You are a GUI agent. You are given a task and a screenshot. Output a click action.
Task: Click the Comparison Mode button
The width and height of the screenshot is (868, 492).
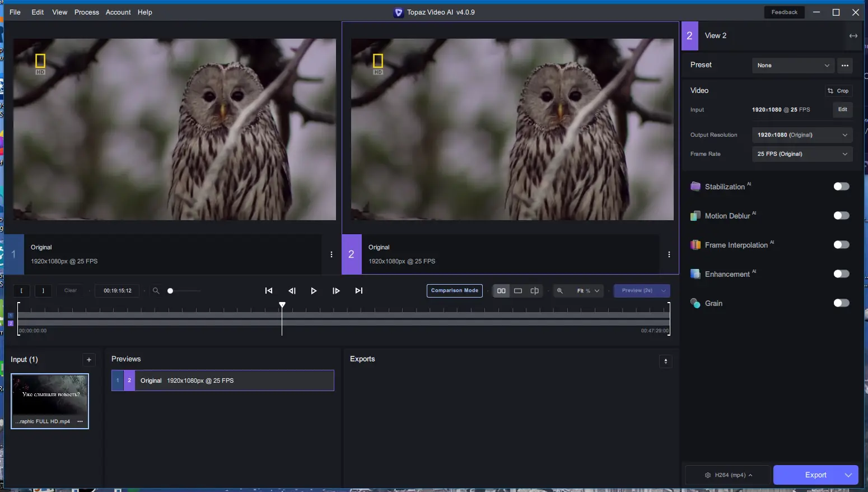(454, 291)
